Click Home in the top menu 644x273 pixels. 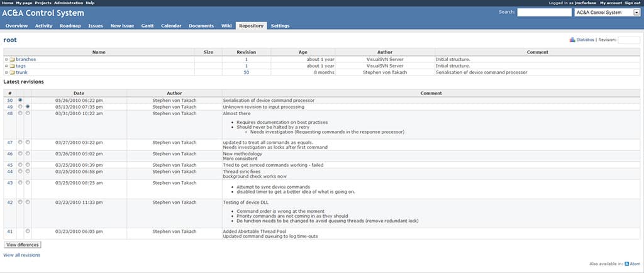click(x=8, y=3)
